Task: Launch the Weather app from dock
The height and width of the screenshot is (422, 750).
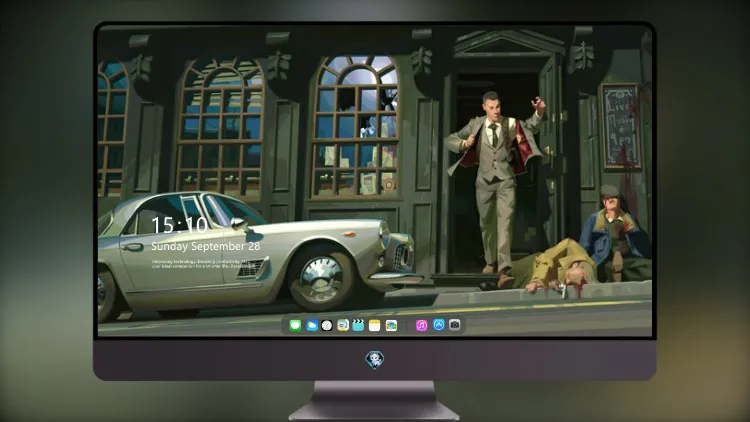Action: coord(311,325)
